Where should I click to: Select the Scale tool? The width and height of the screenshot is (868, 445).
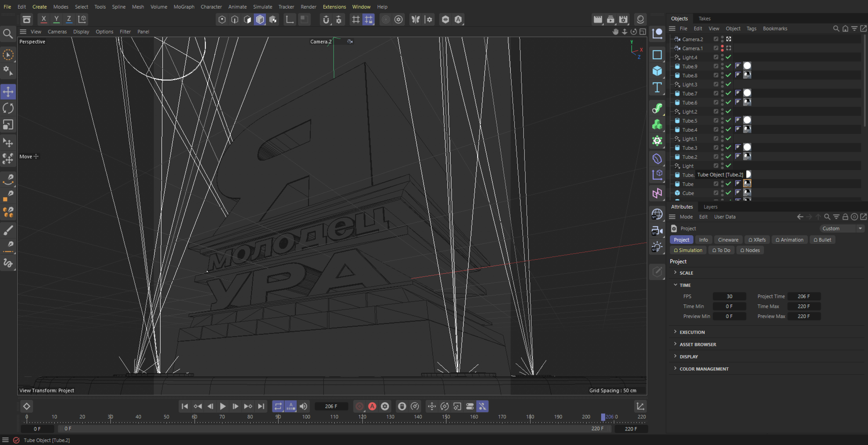pos(8,125)
